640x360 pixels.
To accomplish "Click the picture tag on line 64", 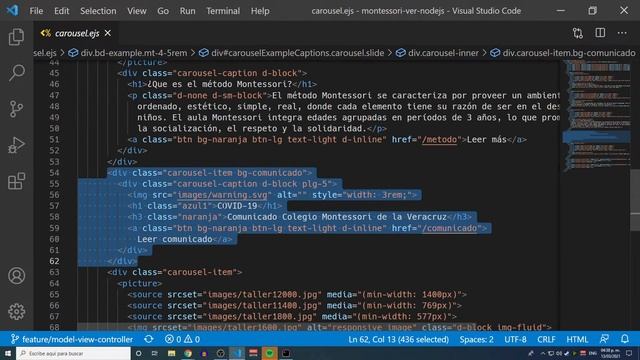I will pos(140,283).
